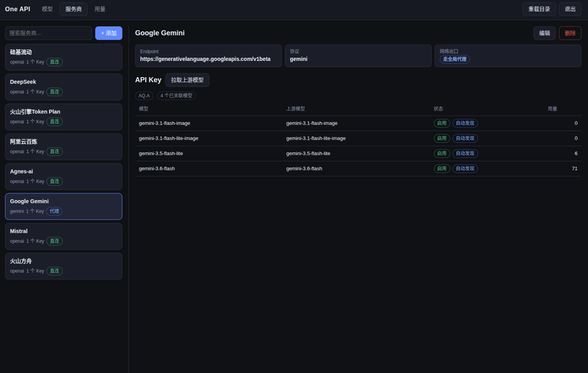
Task: Click 启用 badge in gemini-3.1-flash-image row
Action: pyautogui.click(x=442, y=123)
